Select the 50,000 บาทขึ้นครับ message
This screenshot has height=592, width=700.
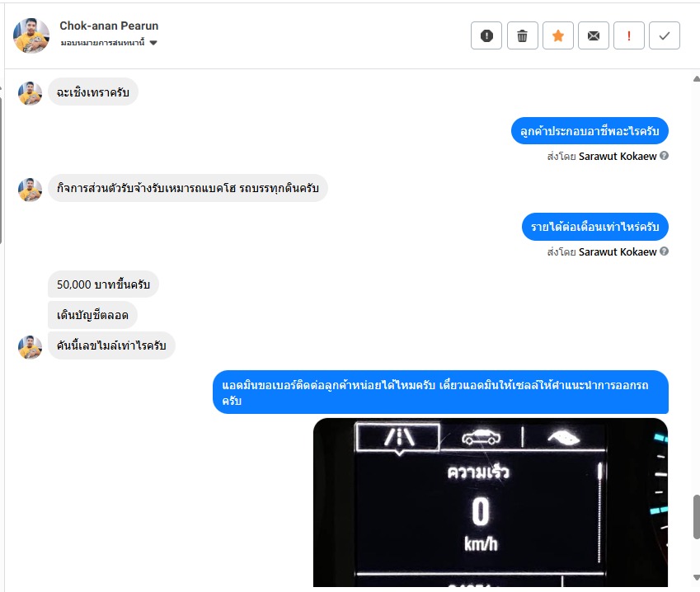103,284
